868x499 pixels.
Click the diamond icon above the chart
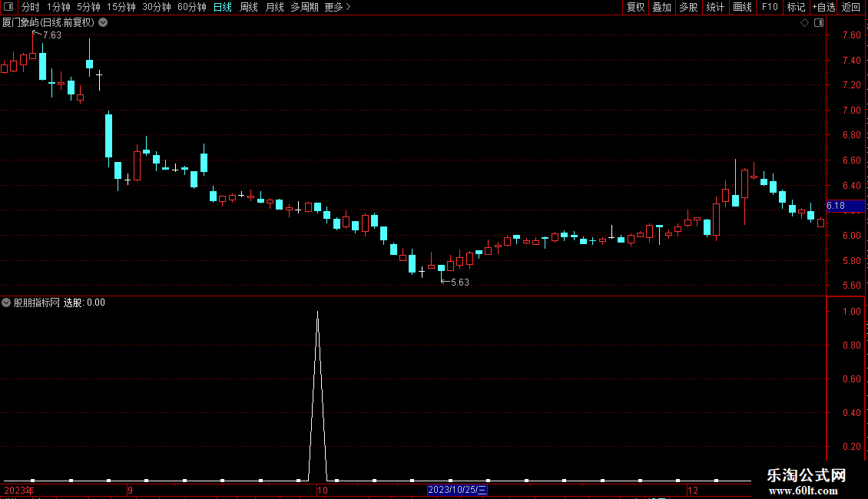pyautogui.click(x=804, y=23)
